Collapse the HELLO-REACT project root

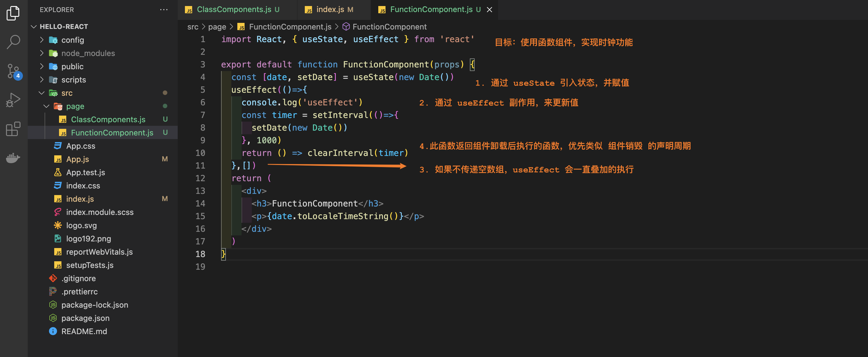pos(34,26)
